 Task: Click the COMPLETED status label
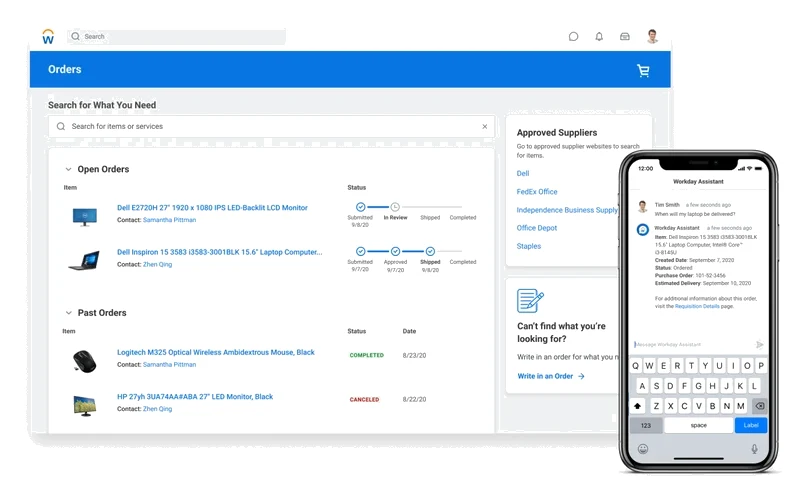[x=367, y=355]
